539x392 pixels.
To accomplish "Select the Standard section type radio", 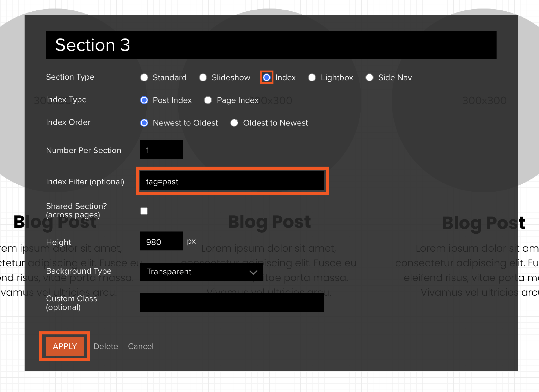I will coord(144,77).
